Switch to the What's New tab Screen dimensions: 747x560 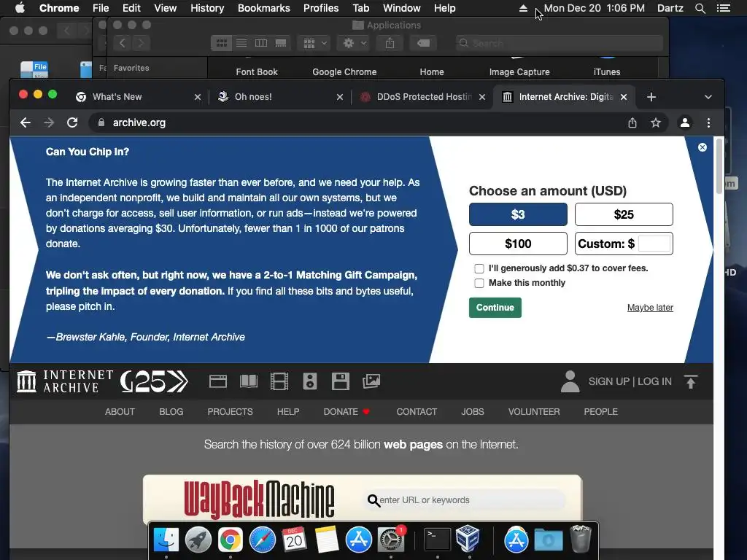[x=138, y=97]
